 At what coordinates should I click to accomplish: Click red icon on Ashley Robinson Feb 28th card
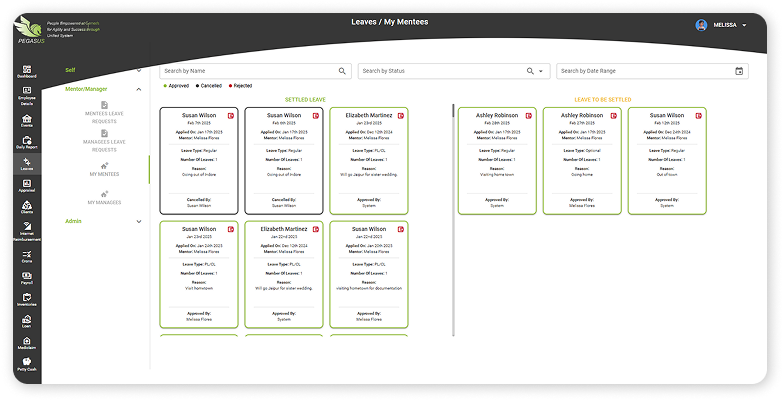pyautogui.click(x=529, y=116)
